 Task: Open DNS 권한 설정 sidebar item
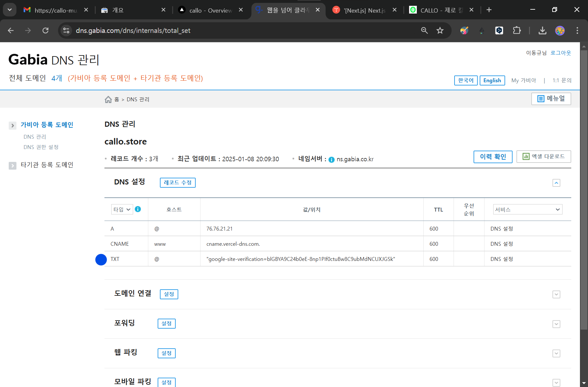point(41,147)
